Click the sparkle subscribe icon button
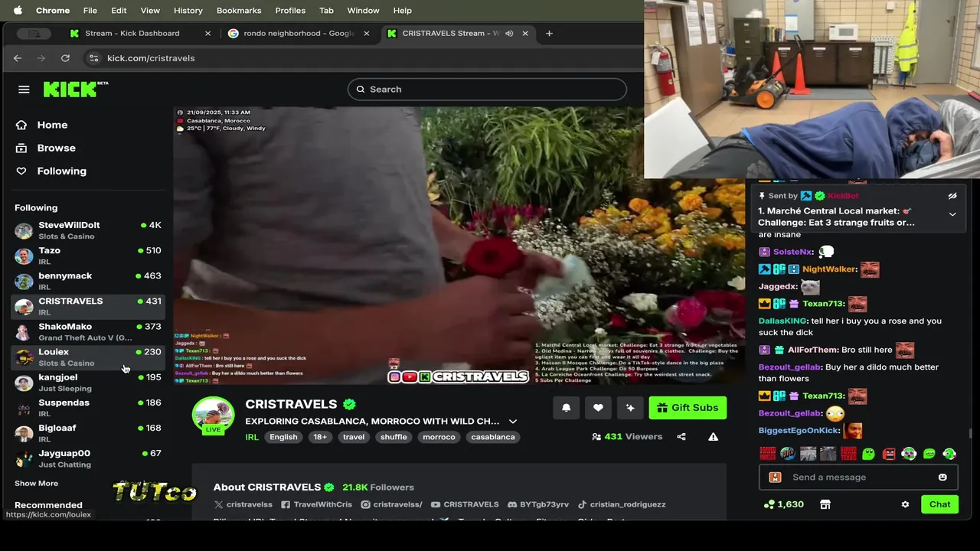Viewport: 980px width, 551px height. point(630,408)
